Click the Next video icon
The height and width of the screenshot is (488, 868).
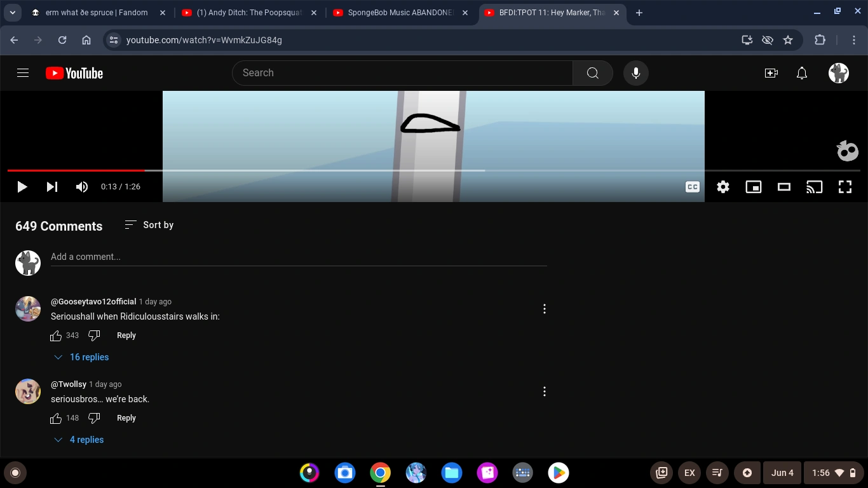(51, 187)
